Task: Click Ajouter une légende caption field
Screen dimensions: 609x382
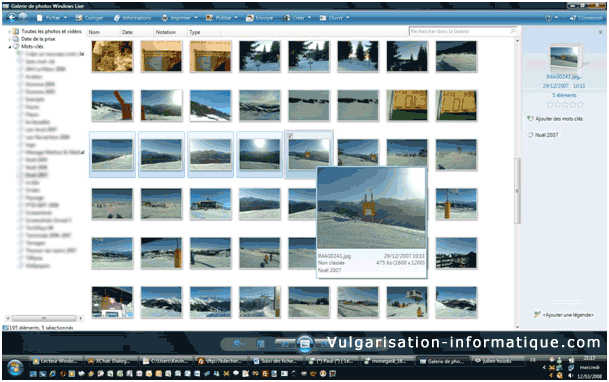Action: (568, 315)
